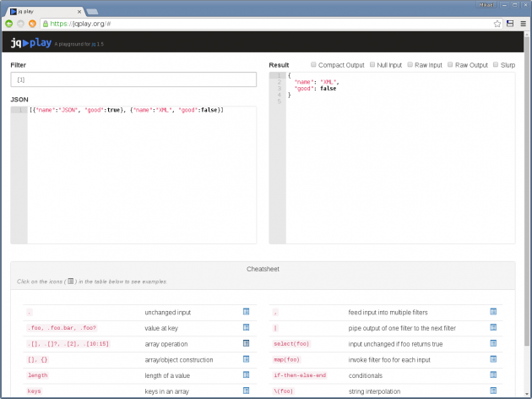Click the 'false' value in Result
The height and width of the screenshot is (399, 532).
pyautogui.click(x=328, y=88)
